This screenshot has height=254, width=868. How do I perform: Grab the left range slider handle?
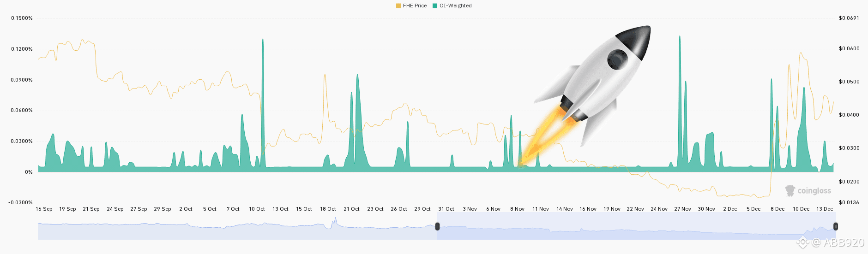437,226
